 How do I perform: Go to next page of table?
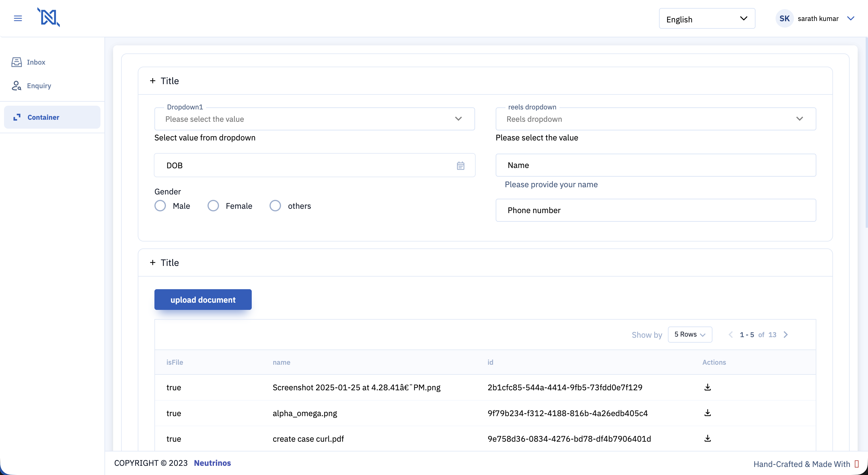[x=786, y=334]
